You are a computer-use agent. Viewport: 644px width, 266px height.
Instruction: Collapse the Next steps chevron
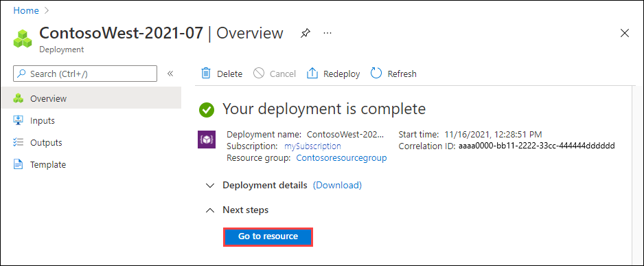(x=210, y=210)
